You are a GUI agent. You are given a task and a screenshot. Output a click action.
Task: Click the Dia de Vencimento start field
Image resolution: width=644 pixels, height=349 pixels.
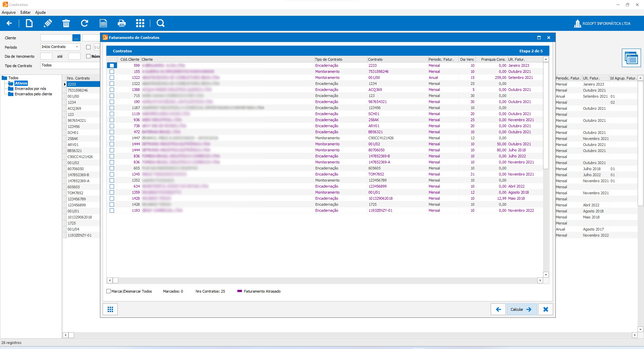point(46,56)
